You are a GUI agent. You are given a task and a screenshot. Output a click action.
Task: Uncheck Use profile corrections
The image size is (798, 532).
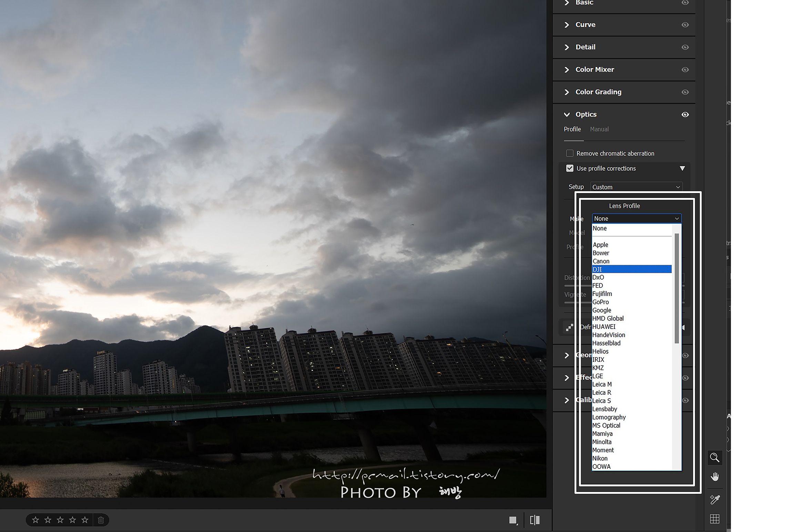[570, 169]
